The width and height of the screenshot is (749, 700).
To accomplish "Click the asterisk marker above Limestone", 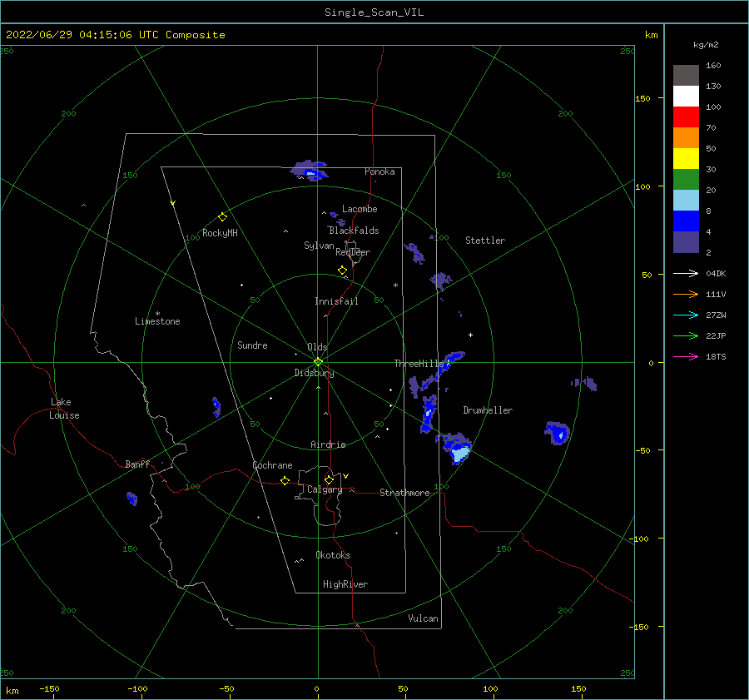I will coord(157,314).
